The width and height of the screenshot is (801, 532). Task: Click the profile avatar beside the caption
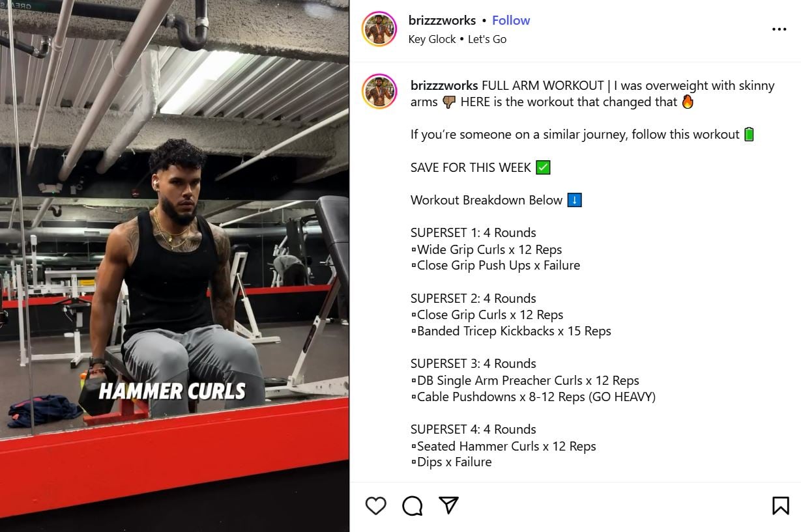click(x=379, y=91)
